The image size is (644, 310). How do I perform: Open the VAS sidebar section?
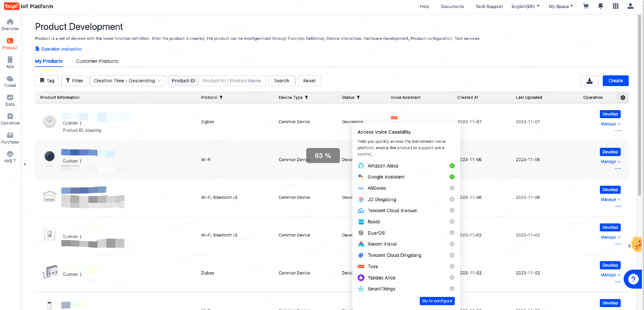point(10,157)
